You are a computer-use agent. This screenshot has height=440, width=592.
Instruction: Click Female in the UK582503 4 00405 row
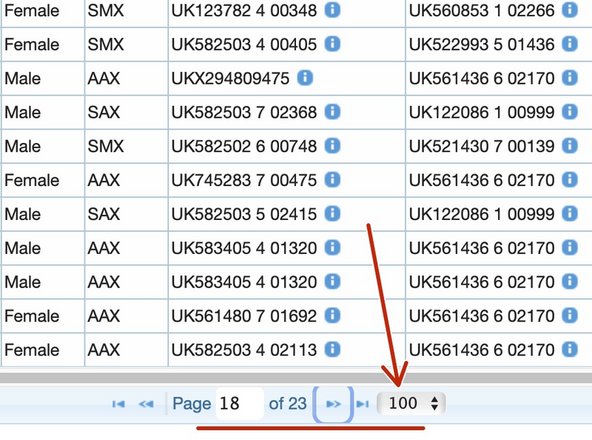tap(32, 45)
